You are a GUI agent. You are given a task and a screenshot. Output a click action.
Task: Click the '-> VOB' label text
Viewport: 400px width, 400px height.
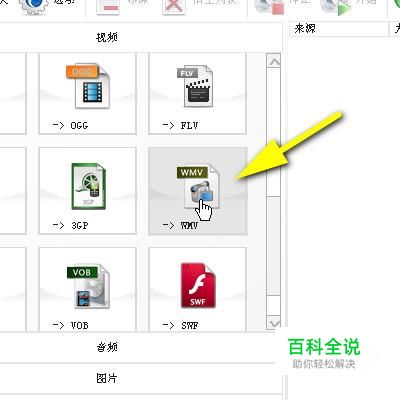[70, 325]
